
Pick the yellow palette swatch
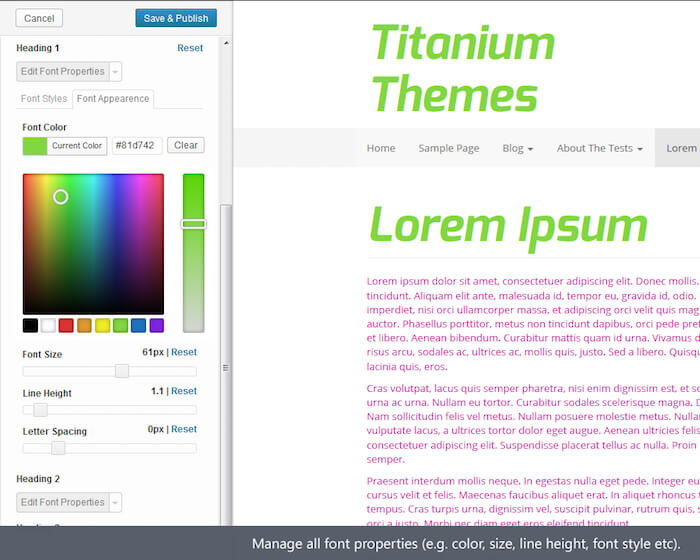pyautogui.click(x=102, y=325)
